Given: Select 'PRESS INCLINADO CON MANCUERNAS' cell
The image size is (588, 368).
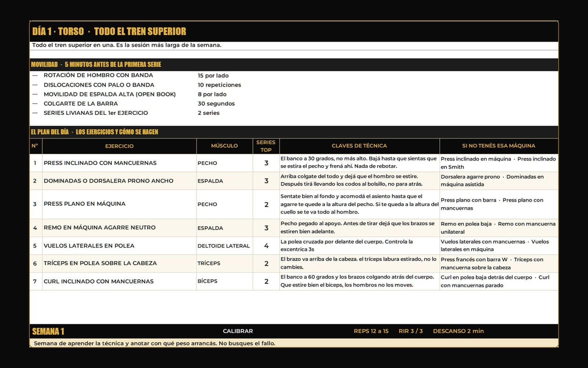Looking at the screenshot, I should click(x=119, y=163).
